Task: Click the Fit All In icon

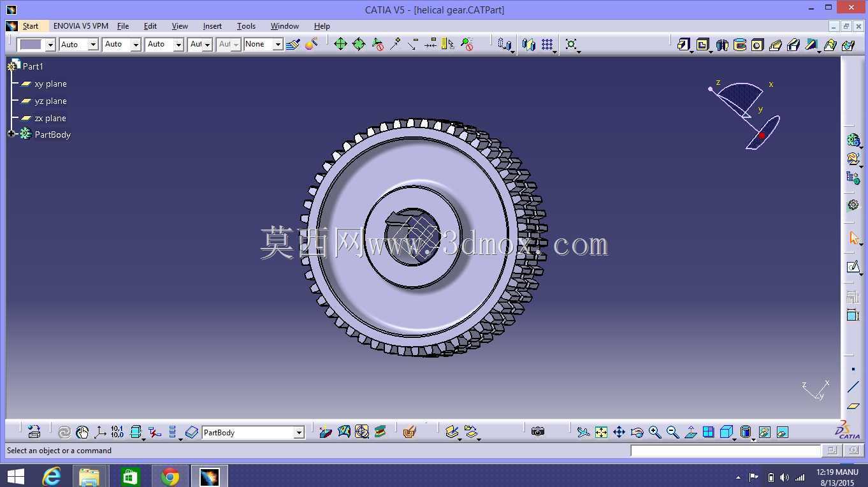Action: coord(601,432)
